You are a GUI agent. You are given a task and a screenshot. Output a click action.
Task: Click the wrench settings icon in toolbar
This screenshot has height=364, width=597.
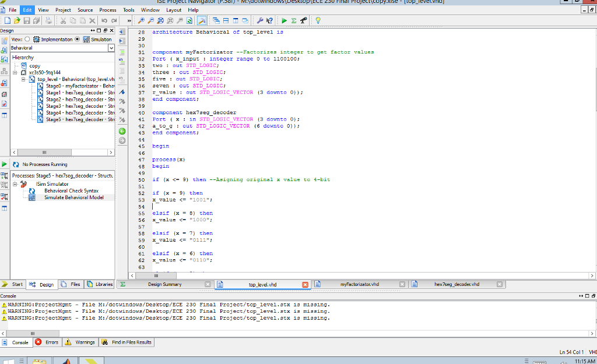[260, 20]
